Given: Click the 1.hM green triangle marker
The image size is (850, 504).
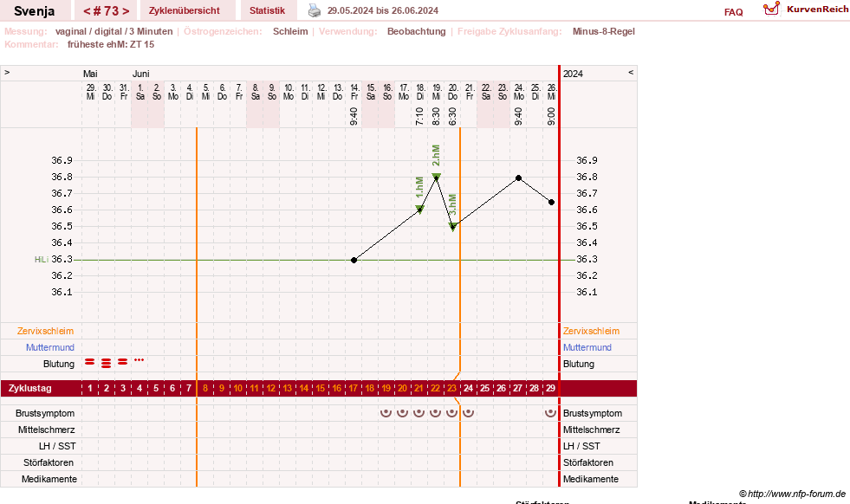Looking at the screenshot, I should click(419, 210).
